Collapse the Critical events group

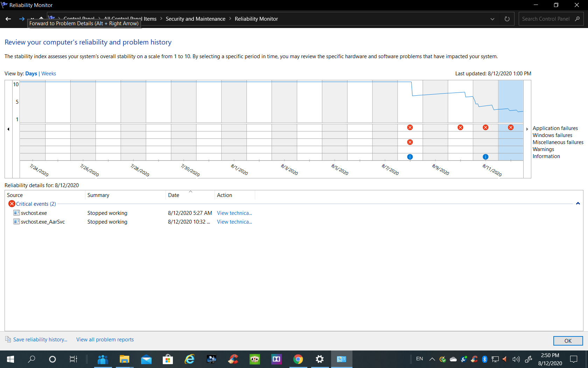pos(578,204)
